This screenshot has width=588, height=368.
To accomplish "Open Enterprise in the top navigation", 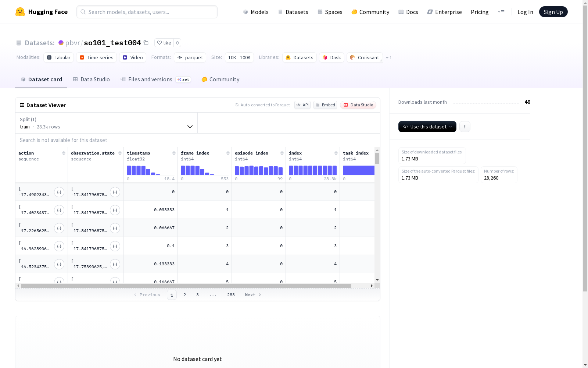I will point(444,12).
